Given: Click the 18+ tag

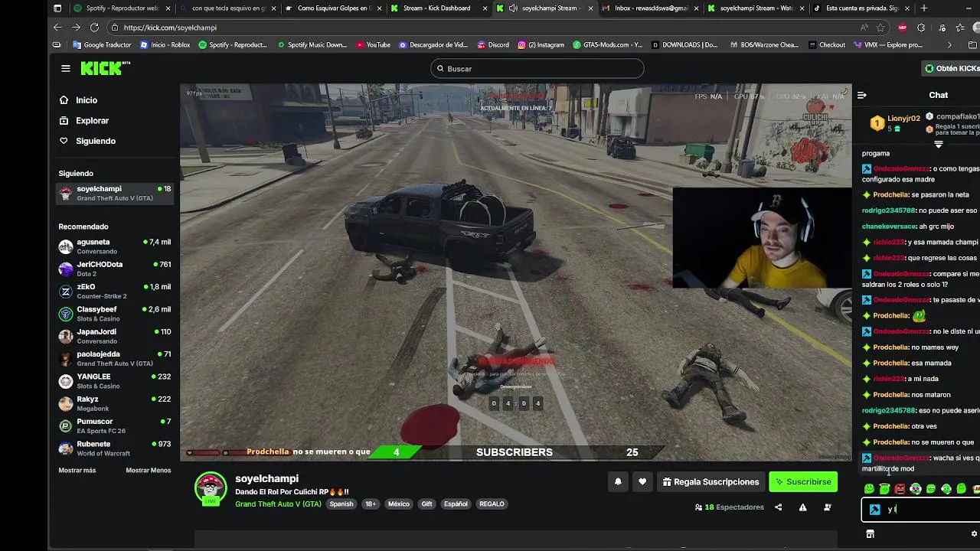Looking at the screenshot, I should [371, 504].
